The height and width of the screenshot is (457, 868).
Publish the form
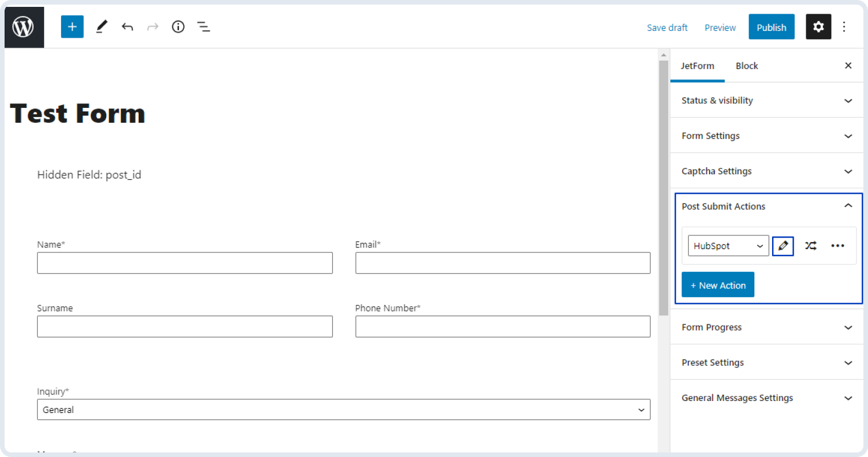(x=771, y=26)
